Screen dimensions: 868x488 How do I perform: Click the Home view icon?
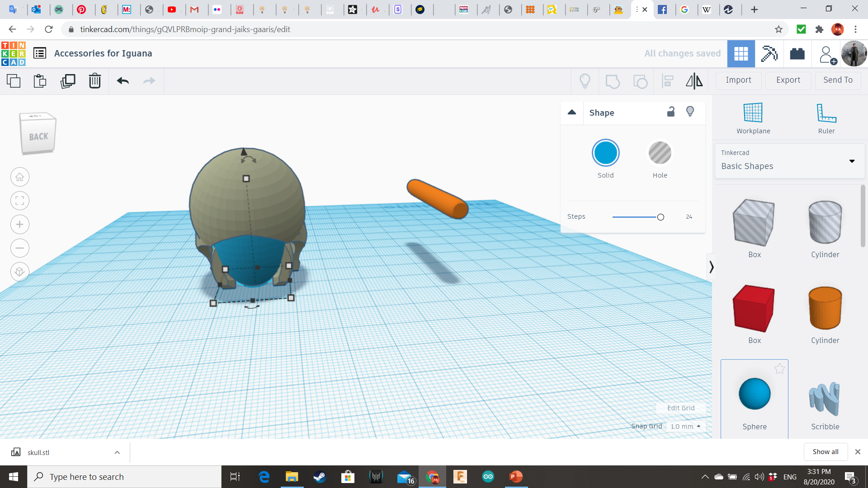pyautogui.click(x=20, y=177)
